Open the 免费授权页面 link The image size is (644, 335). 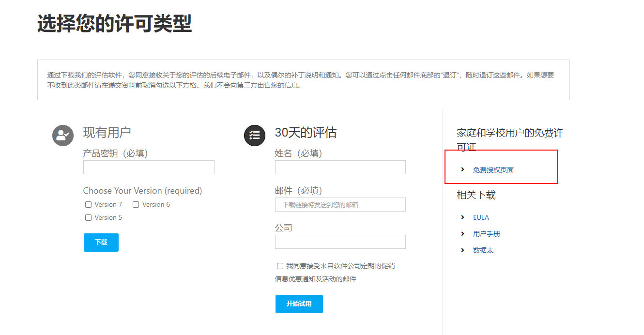(x=493, y=170)
